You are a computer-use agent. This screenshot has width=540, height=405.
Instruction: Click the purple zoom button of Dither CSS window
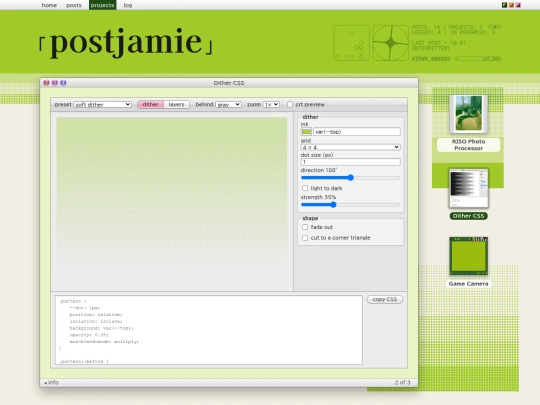pos(63,83)
